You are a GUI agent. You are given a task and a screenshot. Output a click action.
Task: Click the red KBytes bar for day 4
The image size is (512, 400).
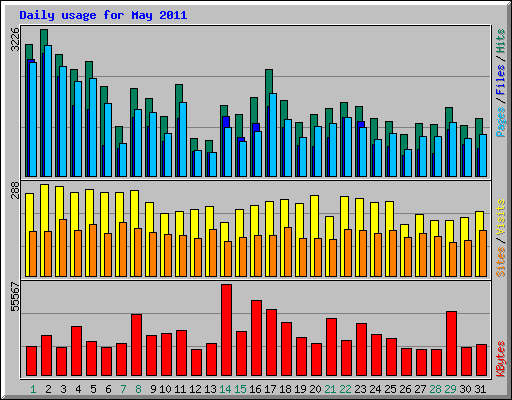point(76,351)
